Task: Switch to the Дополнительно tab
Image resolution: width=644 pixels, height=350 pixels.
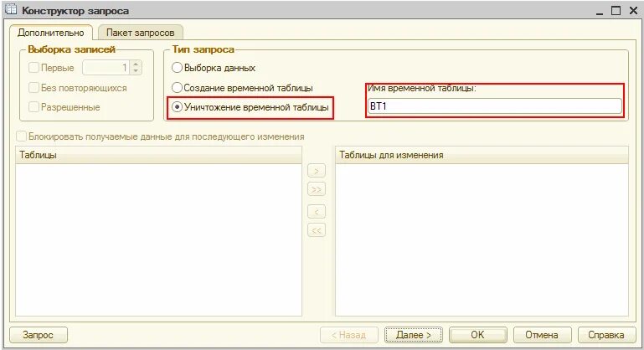Action: click(51, 33)
